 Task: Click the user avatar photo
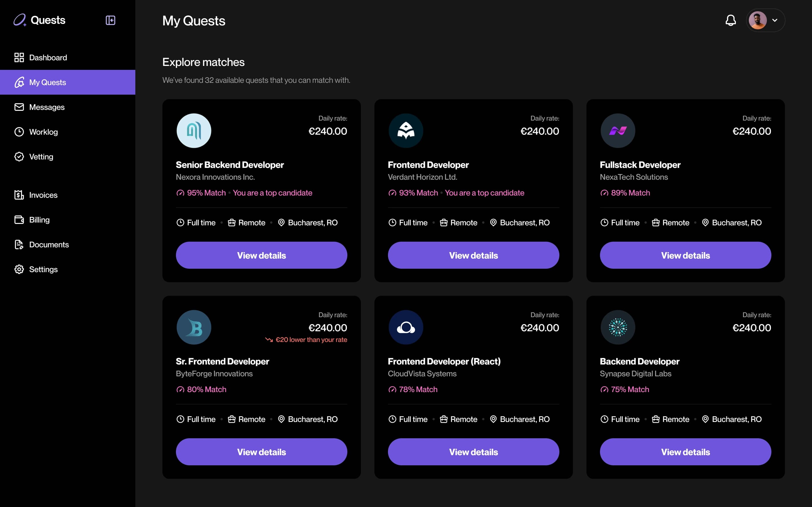[x=757, y=20]
